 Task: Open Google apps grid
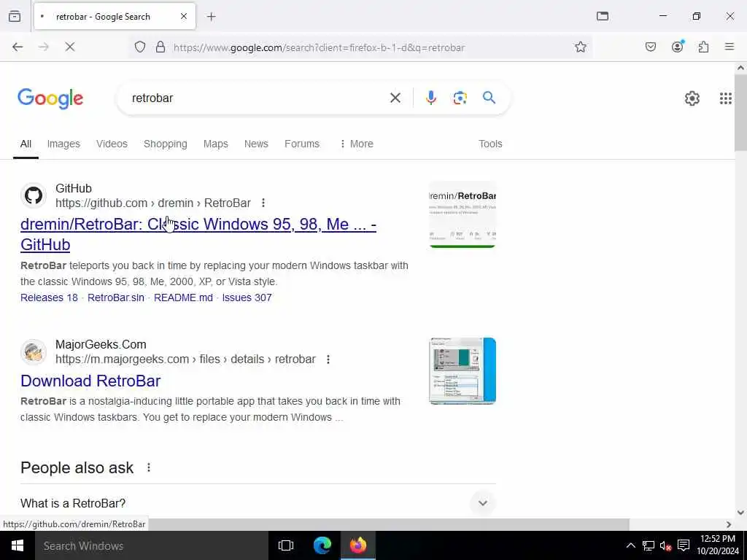coord(726,98)
